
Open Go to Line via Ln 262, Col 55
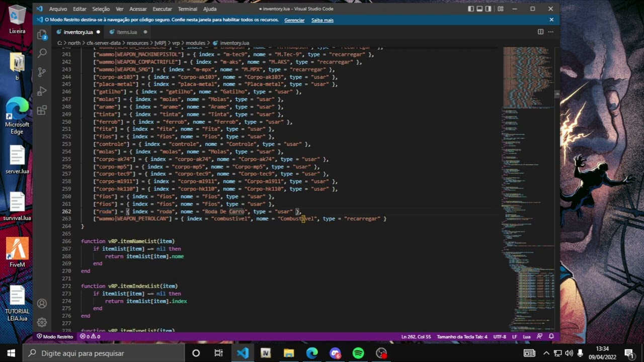[x=416, y=336]
